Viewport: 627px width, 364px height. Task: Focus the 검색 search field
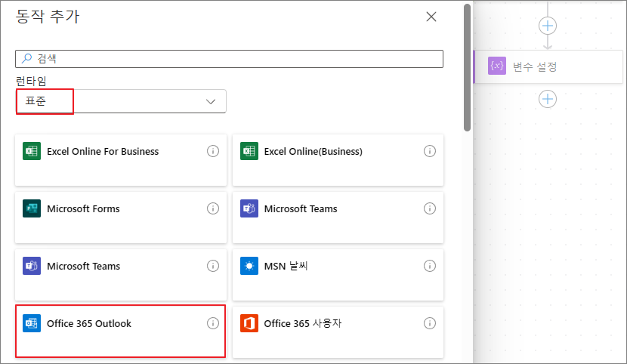tap(229, 59)
